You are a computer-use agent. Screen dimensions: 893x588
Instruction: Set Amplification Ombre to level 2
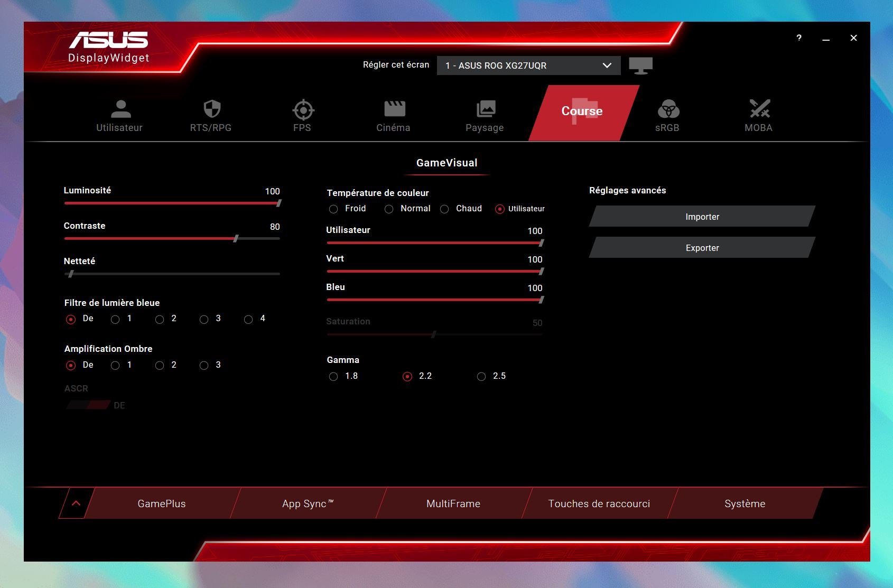[160, 366]
